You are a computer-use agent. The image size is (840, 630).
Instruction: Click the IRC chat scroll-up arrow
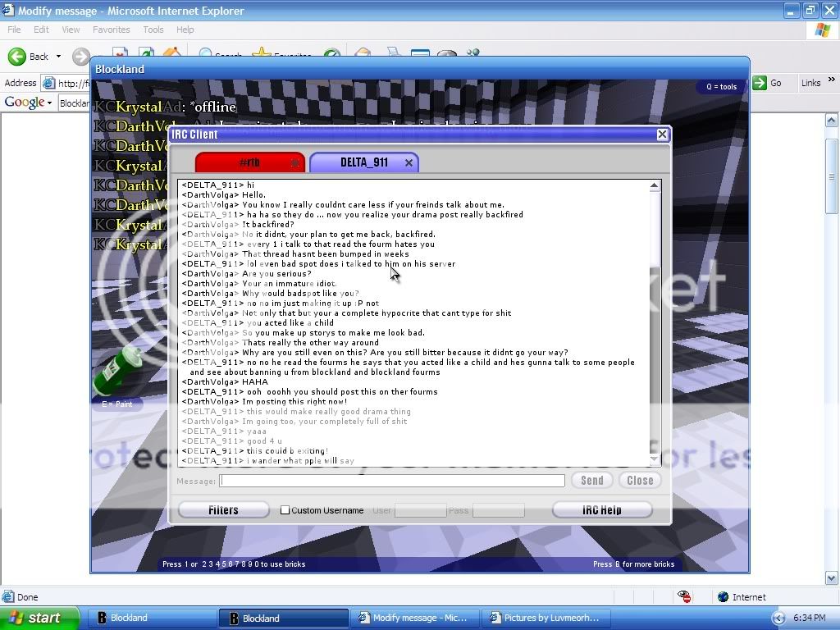tap(654, 186)
